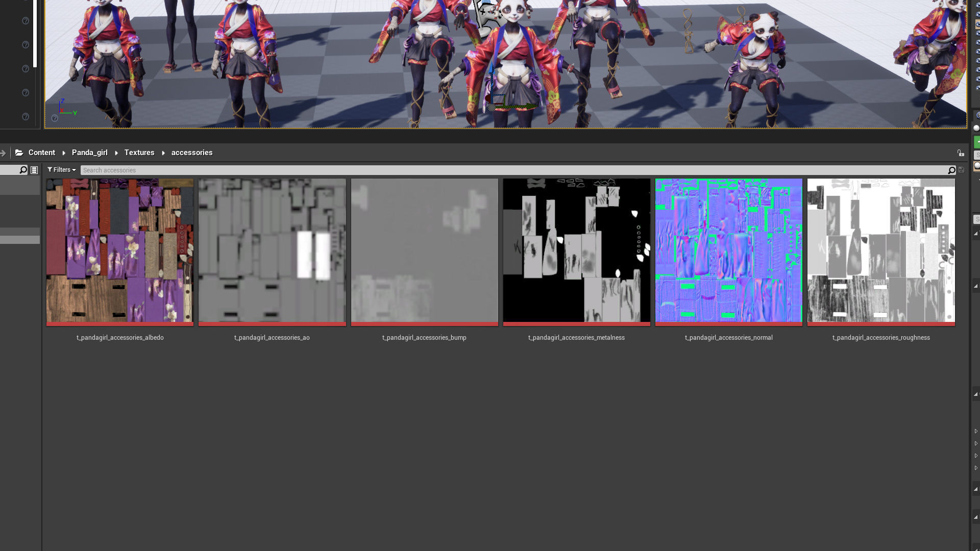Expand arrow after Textures breadcrumb

(163, 153)
